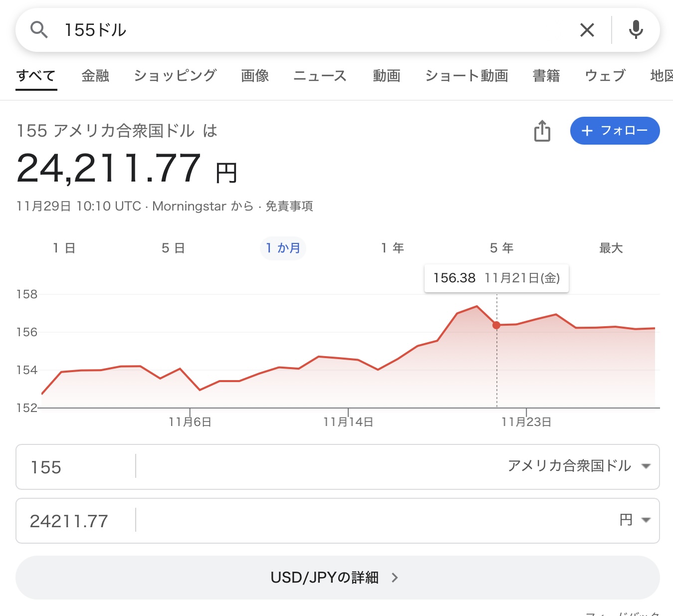Screen dimensions: 673x616
Task: Clear the search query with X
Action: click(587, 30)
